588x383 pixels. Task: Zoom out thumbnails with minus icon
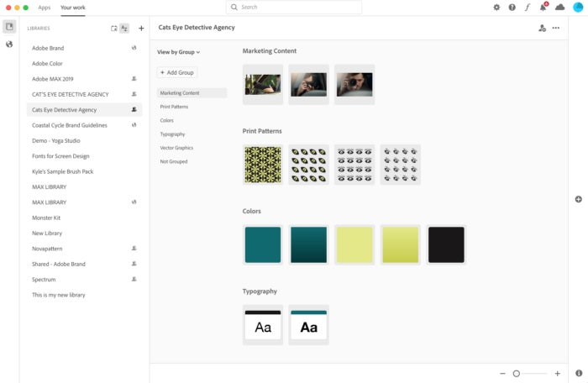pos(502,374)
